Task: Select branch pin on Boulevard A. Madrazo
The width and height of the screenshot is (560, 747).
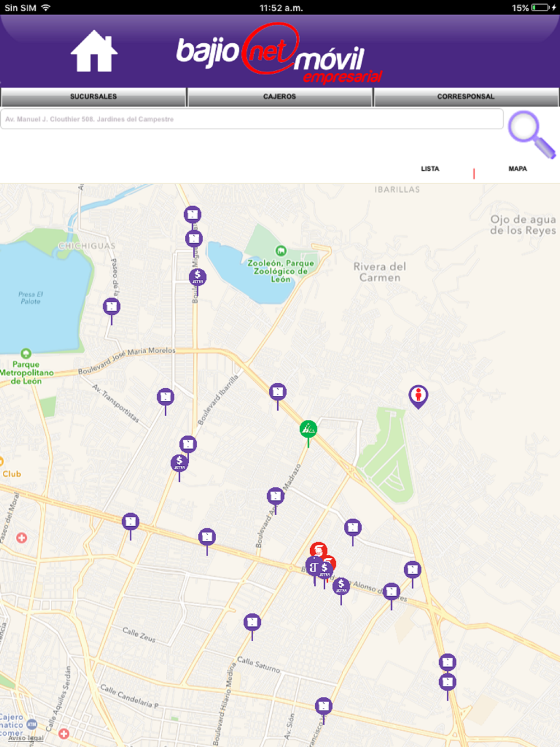Action: pos(275,496)
